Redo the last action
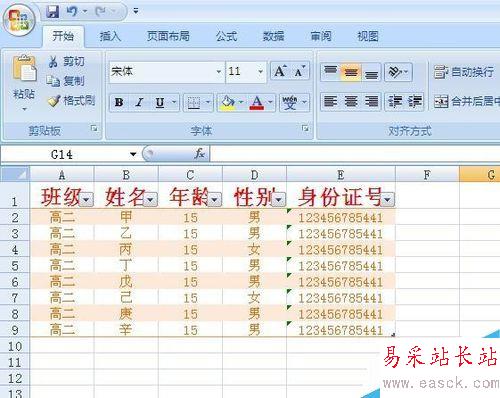The width and height of the screenshot is (500, 398). pos(100,12)
